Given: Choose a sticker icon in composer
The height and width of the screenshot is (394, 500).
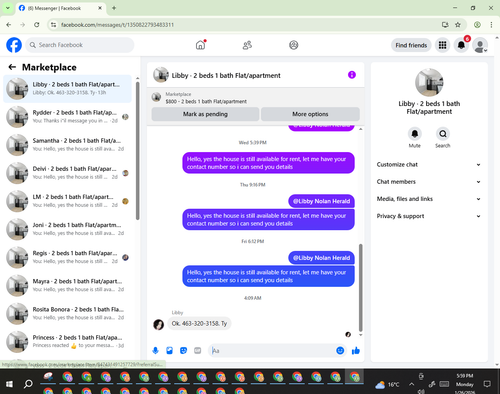Looking at the screenshot, I should pyautogui.click(x=183, y=350).
